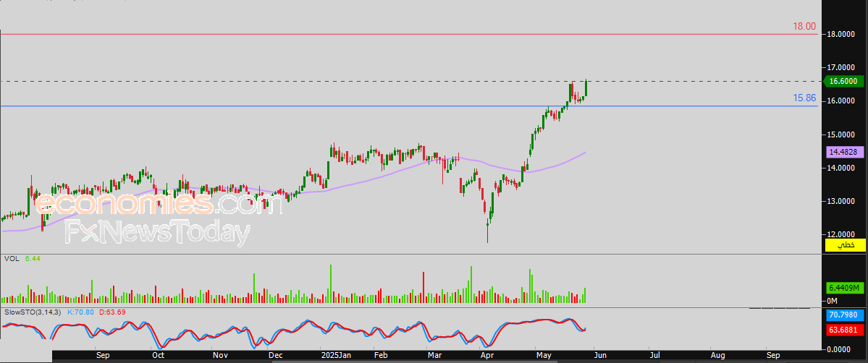Click the VOL indicator label

[x=12, y=258]
